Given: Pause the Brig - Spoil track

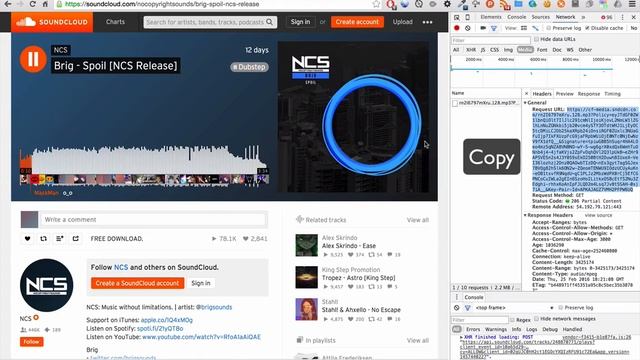Looking at the screenshot, I should click(x=33, y=59).
